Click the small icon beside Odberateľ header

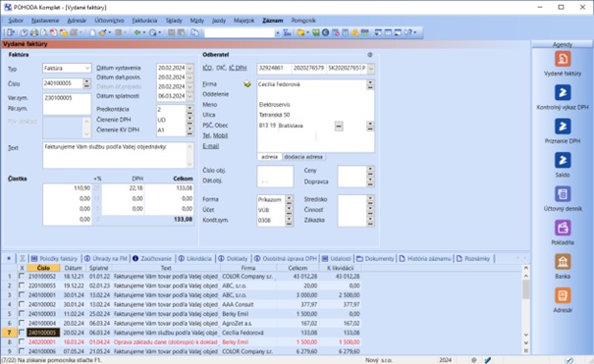coord(370,55)
